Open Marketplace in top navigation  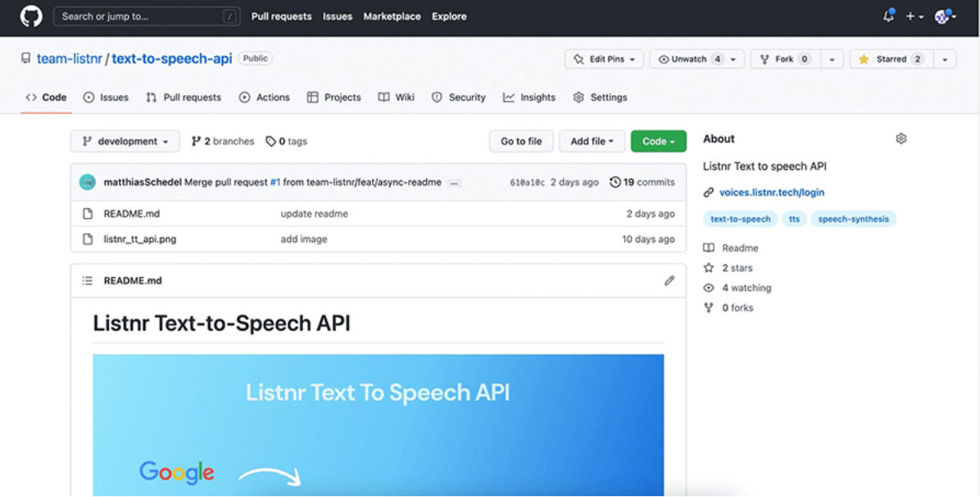pos(392,16)
